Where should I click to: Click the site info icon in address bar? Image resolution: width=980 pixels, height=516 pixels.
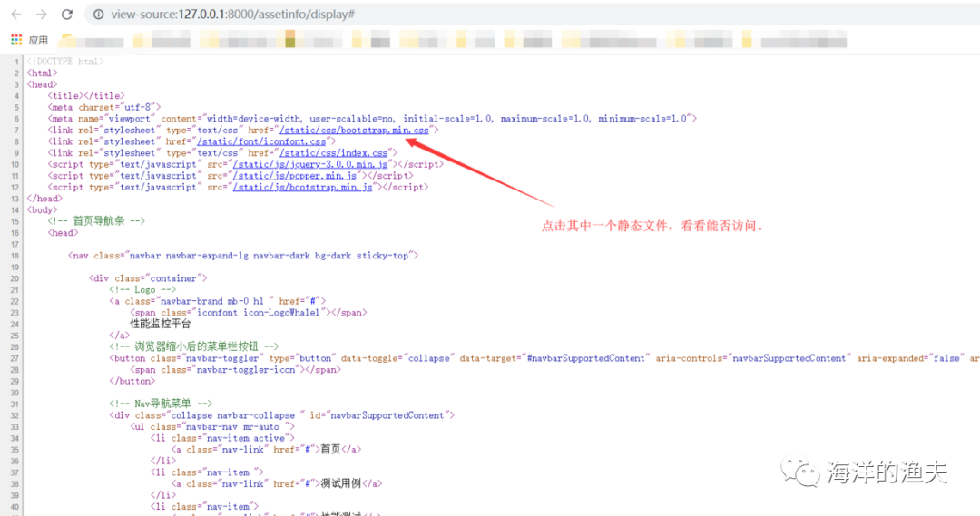tap(99, 15)
